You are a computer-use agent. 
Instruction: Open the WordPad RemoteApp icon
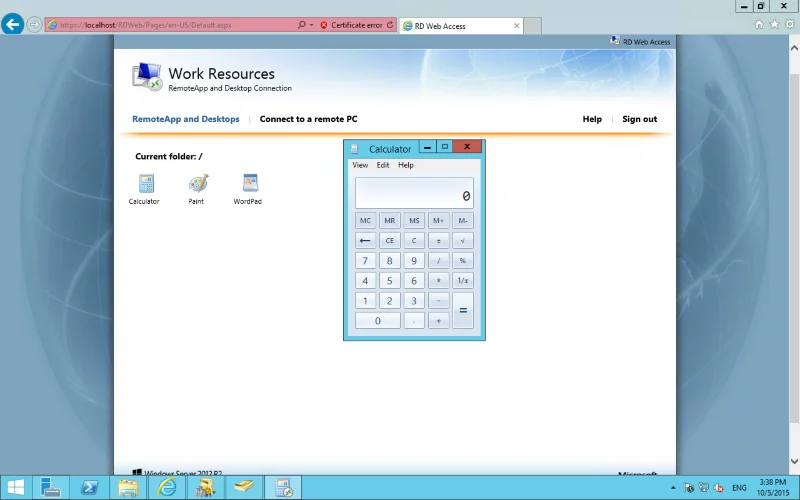coord(249,184)
